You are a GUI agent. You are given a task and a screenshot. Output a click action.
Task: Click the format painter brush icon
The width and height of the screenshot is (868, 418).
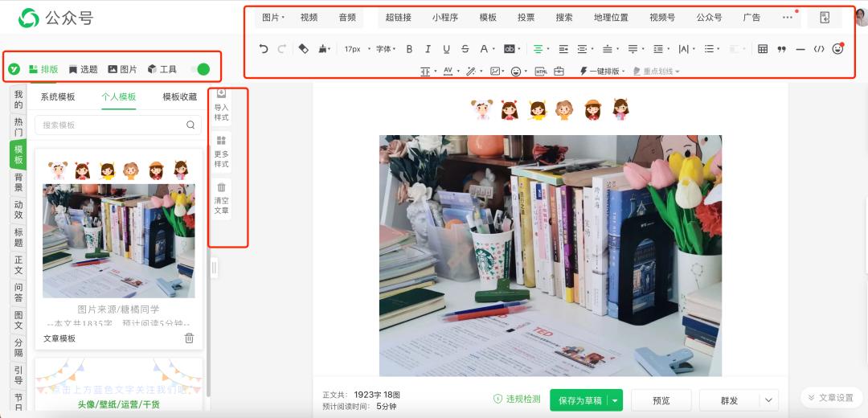coord(324,49)
